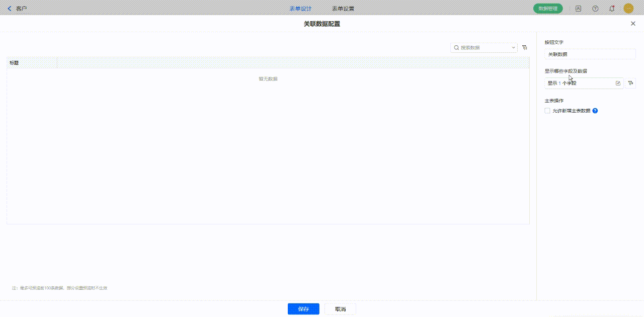Expand the 搜索数据 dropdown arrow
This screenshot has height=317, width=644.
513,48
